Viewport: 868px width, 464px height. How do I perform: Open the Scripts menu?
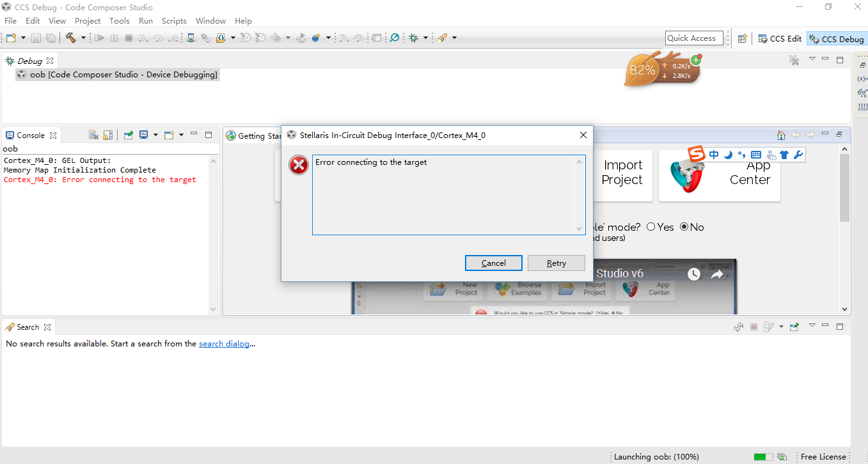pyautogui.click(x=174, y=21)
